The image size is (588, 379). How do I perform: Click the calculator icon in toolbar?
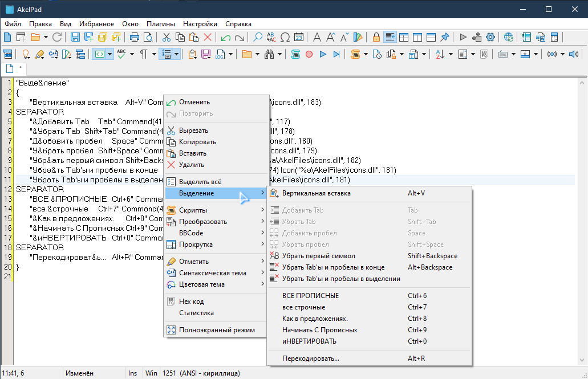554,38
